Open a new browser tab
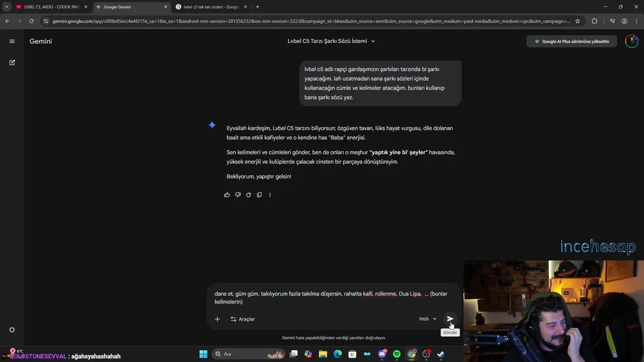 [258, 7]
